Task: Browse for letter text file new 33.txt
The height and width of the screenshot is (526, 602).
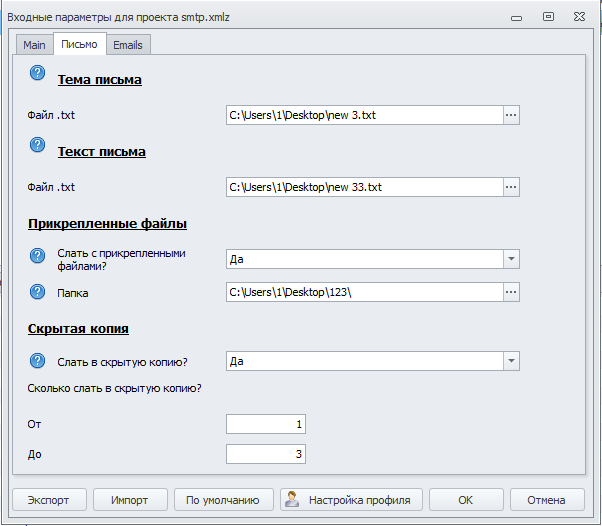Action: (510, 187)
